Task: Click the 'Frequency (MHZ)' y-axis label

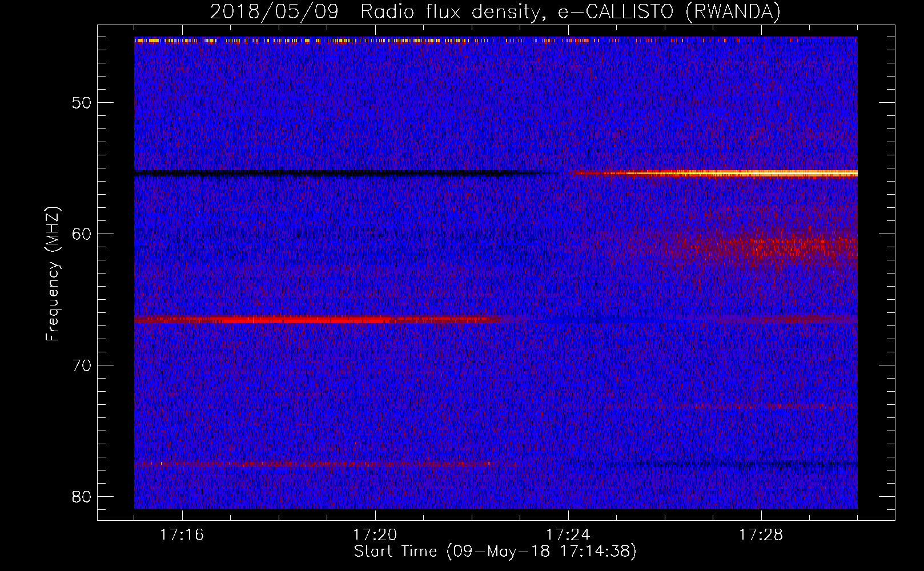Action: [53, 274]
